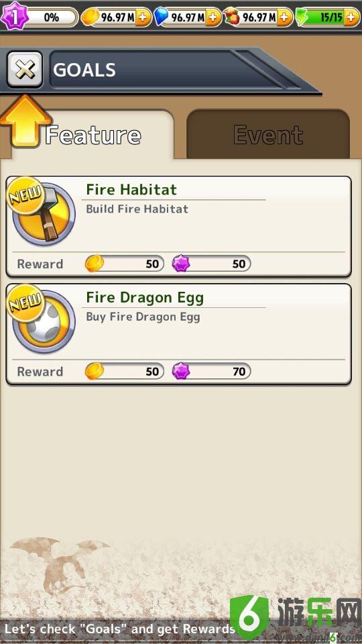Select the Fire Dragon Egg goal title
This screenshot has height=644, width=362.
(x=145, y=297)
